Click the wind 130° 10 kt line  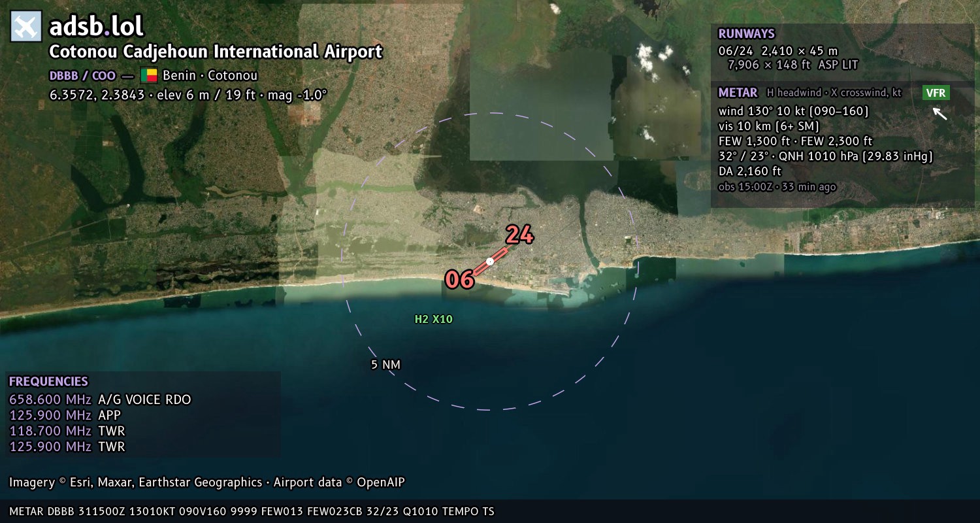coord(793,111)
